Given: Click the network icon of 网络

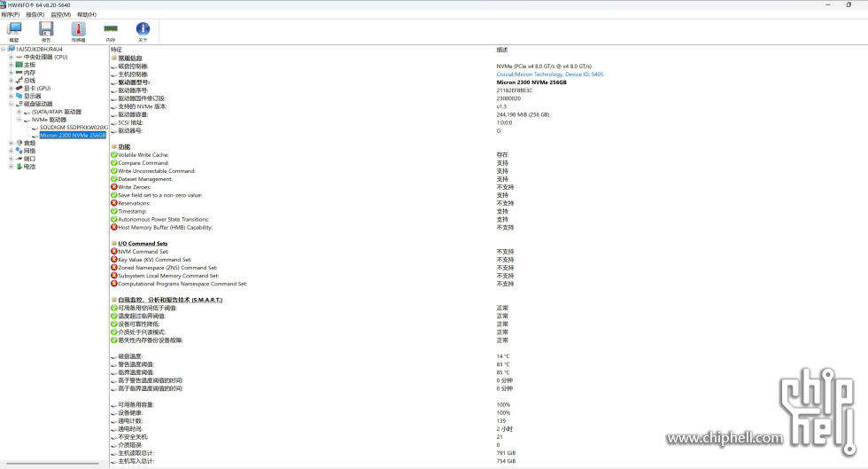Looking at the screenshot, I should [19, 151].
